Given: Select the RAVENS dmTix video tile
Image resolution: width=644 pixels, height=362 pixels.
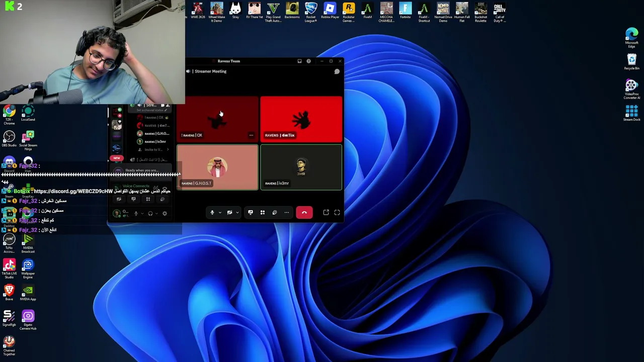Looking at the screenshot, I should (x=301, y=119).
